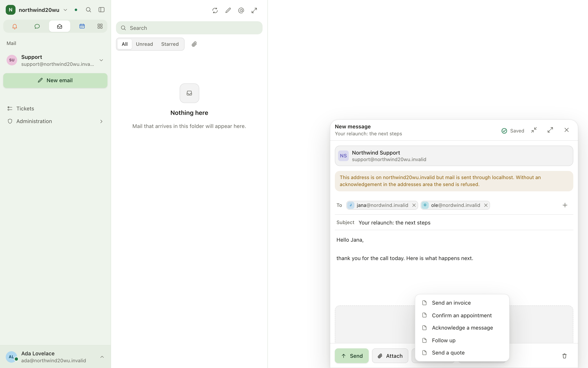Toggle the sidebar panel layout icon
Screen dimensions: 588x368
click(101, 10)
